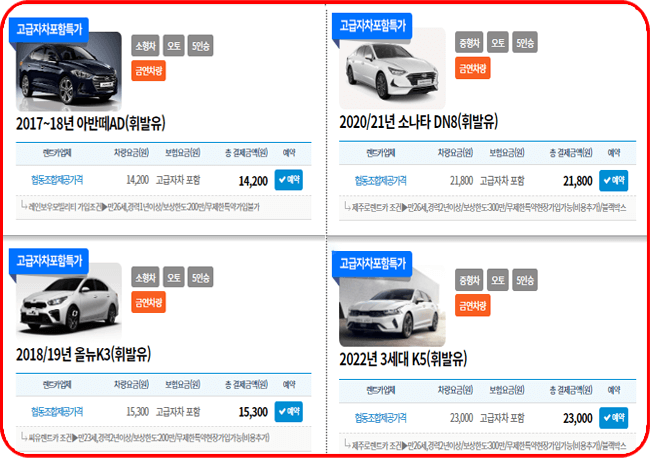Click 고급자차포함특가 badge on 소나타 DN8 card
650x458 pixels.
(x=372, y=26)
